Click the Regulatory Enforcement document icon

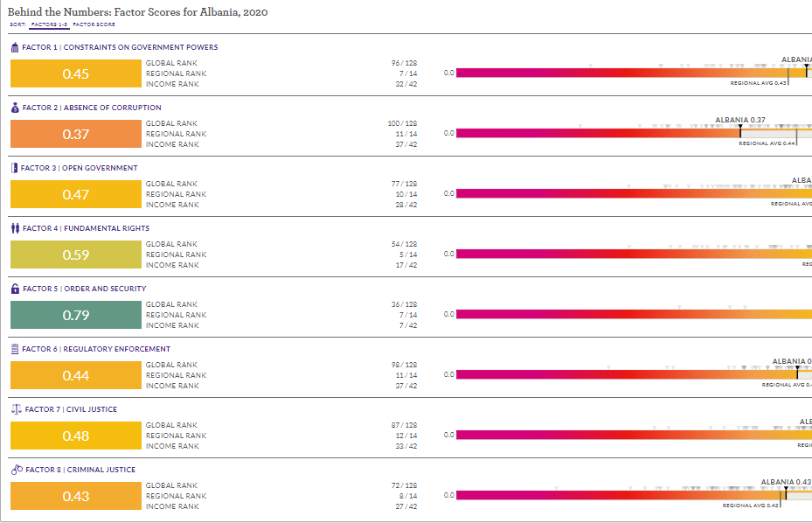tap(15, 349)
